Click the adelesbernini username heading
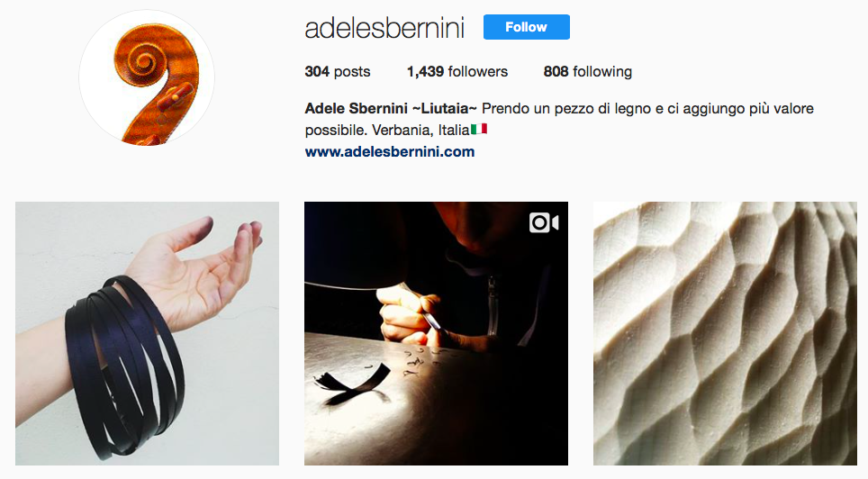 click(384, 28)
